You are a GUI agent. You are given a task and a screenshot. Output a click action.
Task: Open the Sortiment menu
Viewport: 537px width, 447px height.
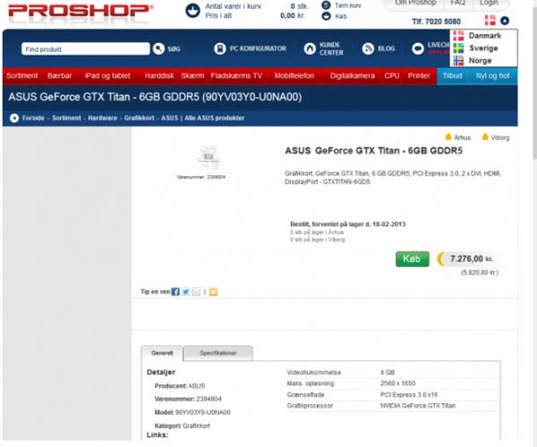pos(22,76)
